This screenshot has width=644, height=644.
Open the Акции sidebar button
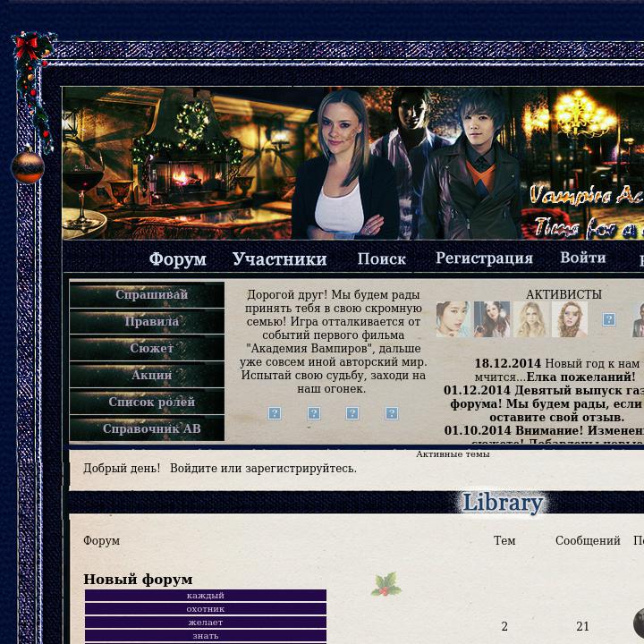point(147,375)
